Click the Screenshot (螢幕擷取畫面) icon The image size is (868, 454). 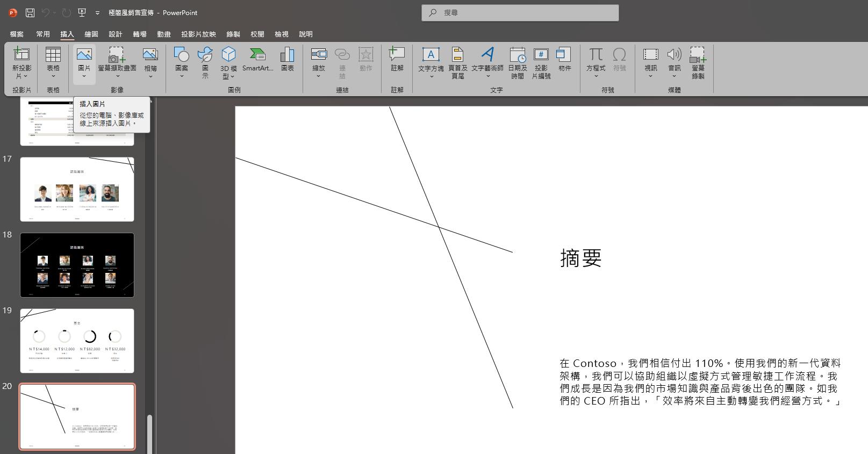[117, 54]
